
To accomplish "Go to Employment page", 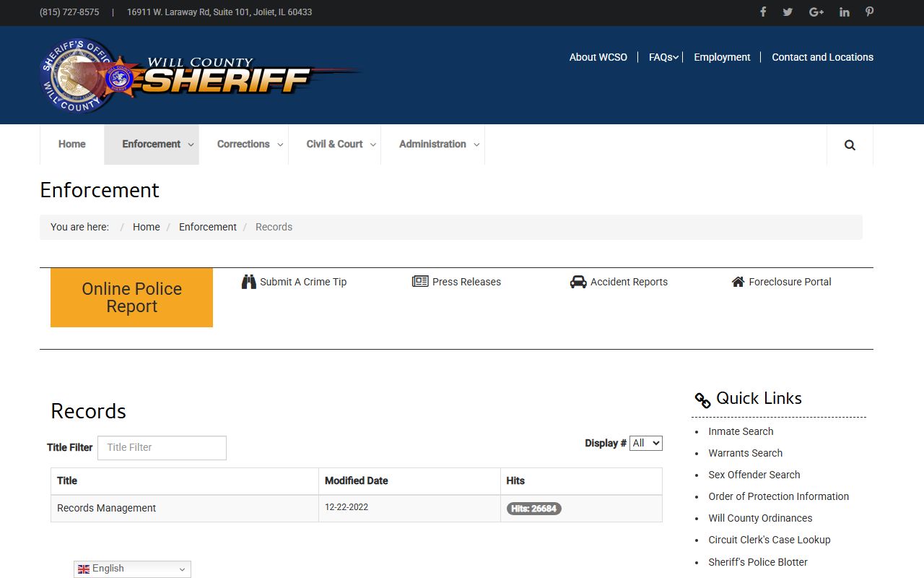I will [x=722, y=57].
